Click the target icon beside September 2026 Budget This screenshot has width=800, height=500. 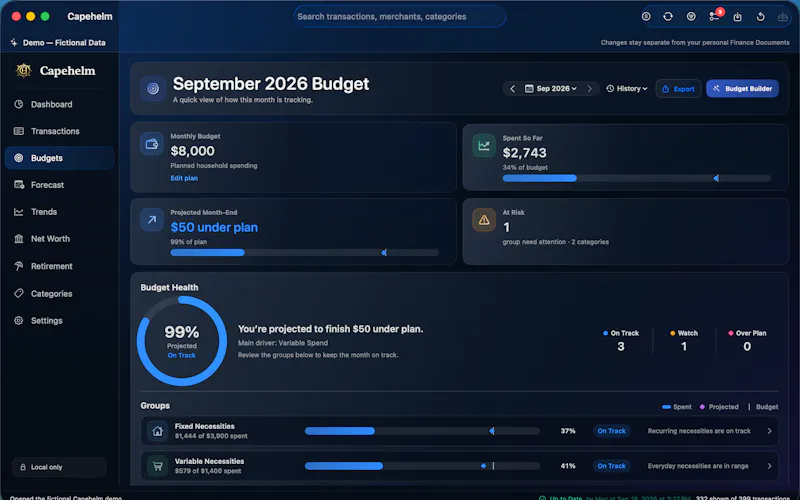coord(153,89)
